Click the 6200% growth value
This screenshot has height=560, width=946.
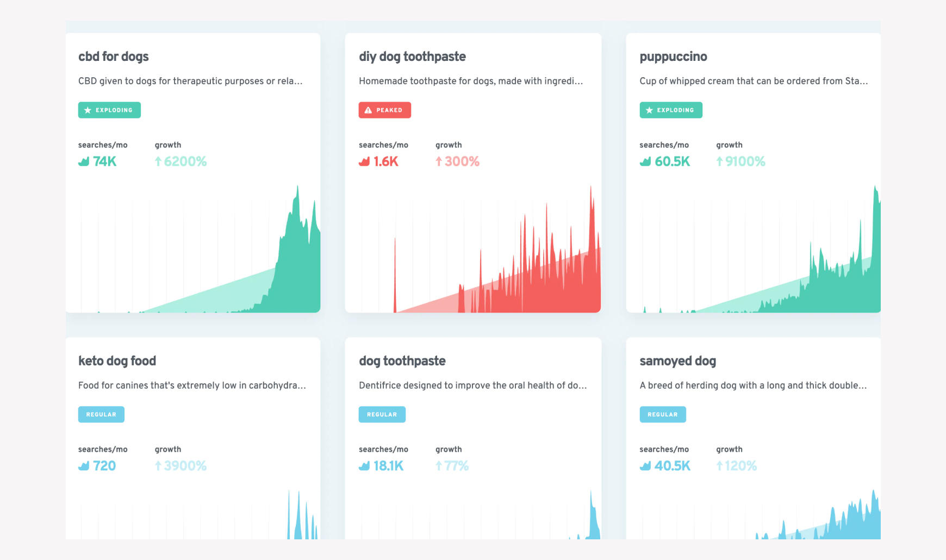tap(185, 161)
